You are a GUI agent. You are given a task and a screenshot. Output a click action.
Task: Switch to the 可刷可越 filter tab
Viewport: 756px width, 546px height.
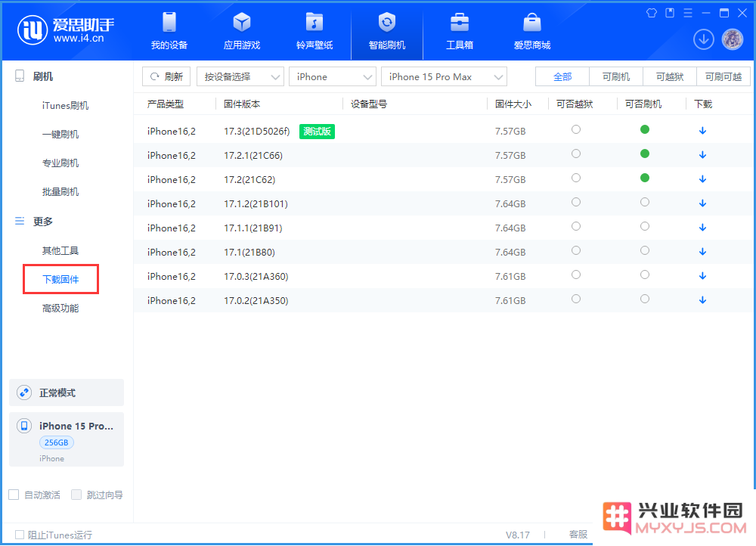click(x=723, y=76)
